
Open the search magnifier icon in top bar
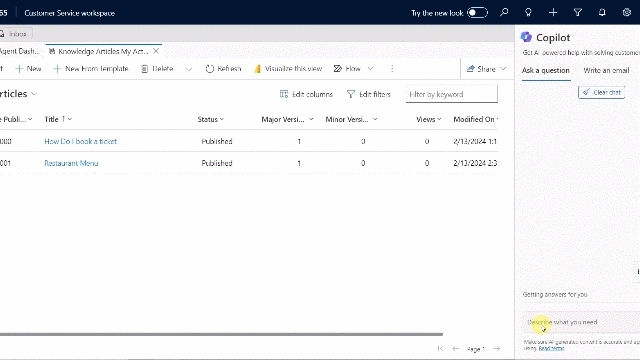[x=504, y=13]
